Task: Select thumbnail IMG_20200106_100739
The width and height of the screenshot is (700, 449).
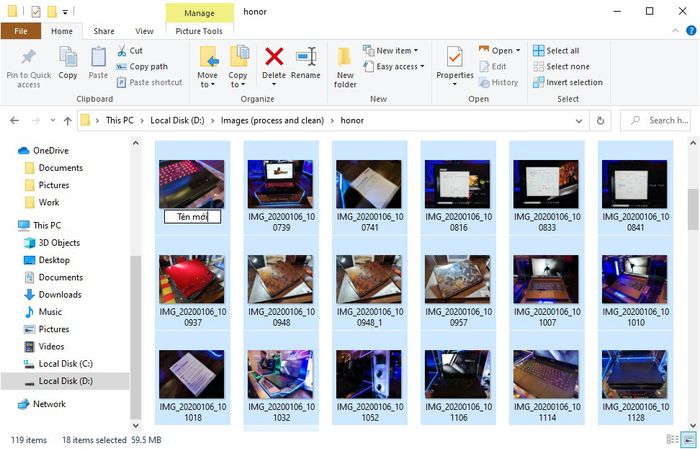Action: tap(281, 188)
